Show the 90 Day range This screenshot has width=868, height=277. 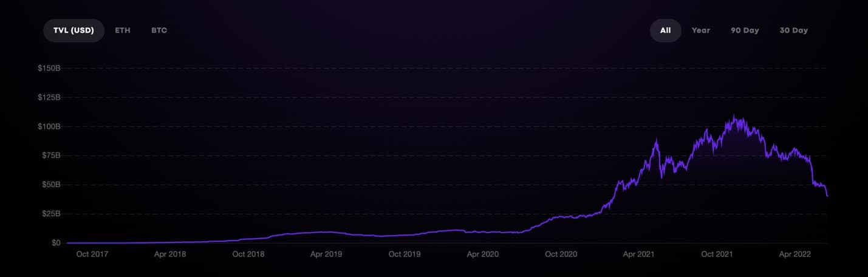(745, 30)
